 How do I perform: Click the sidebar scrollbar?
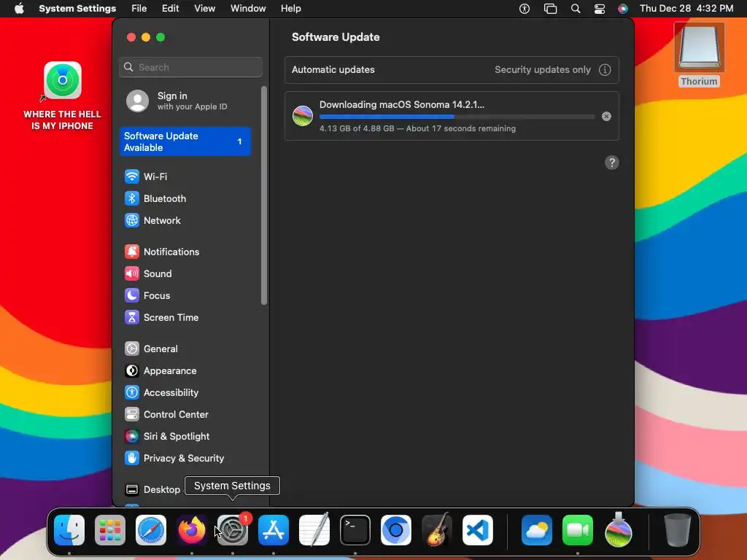[x=264, y=195]
